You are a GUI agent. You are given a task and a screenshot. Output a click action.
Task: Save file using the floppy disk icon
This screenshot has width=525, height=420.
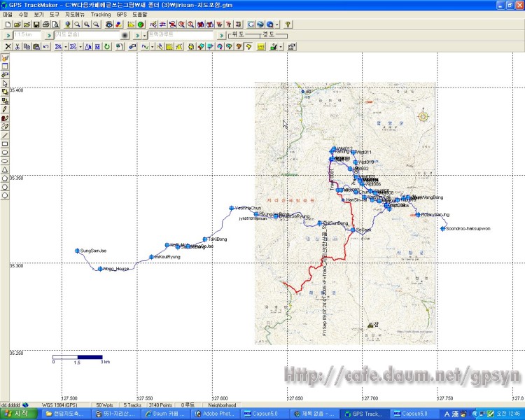(x=36, y=24)
